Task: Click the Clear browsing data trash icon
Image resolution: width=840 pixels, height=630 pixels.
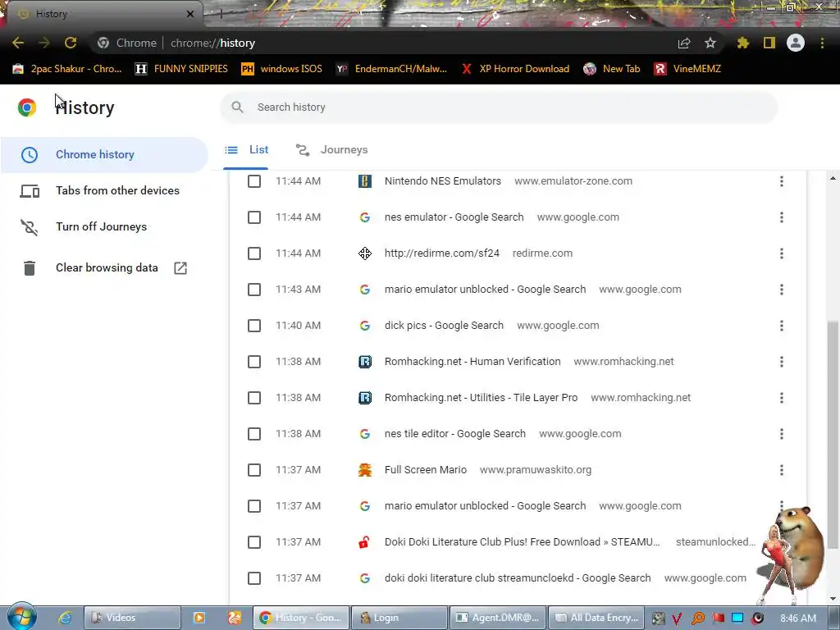Action: coord(30,268)
